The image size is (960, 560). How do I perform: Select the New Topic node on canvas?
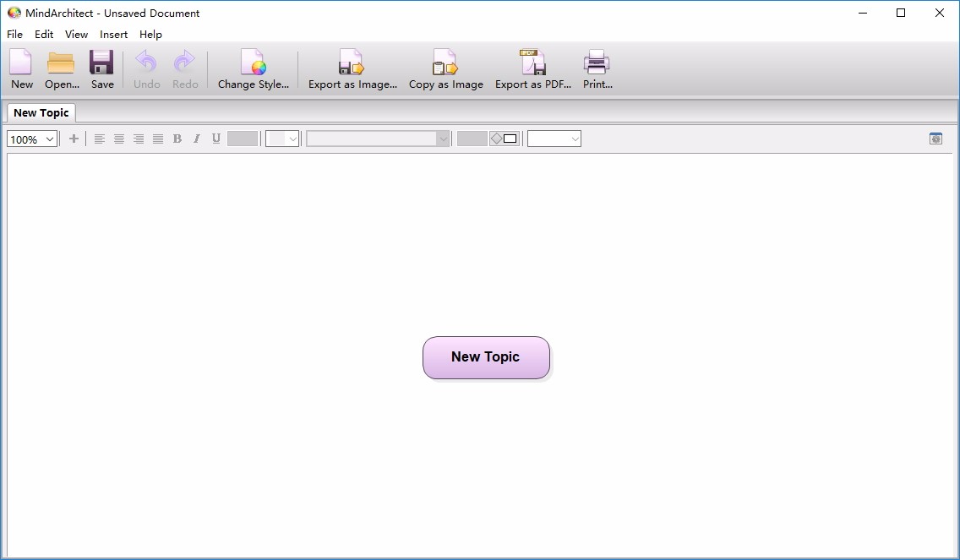pos(486,357)
